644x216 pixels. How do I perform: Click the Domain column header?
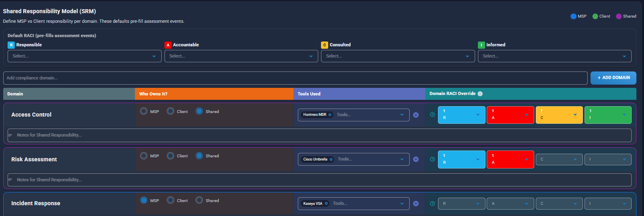(69, 94)
